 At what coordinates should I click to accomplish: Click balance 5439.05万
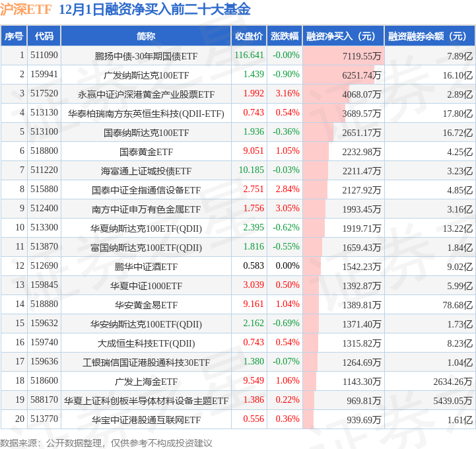pos(453,400)
